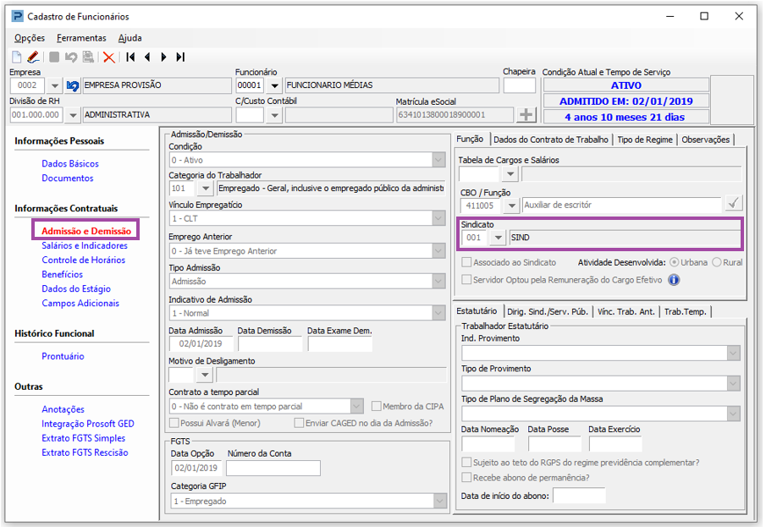
Task: Switch to Dados do Contrato de Trabalho tab
Action: click(x=551, y=140)
